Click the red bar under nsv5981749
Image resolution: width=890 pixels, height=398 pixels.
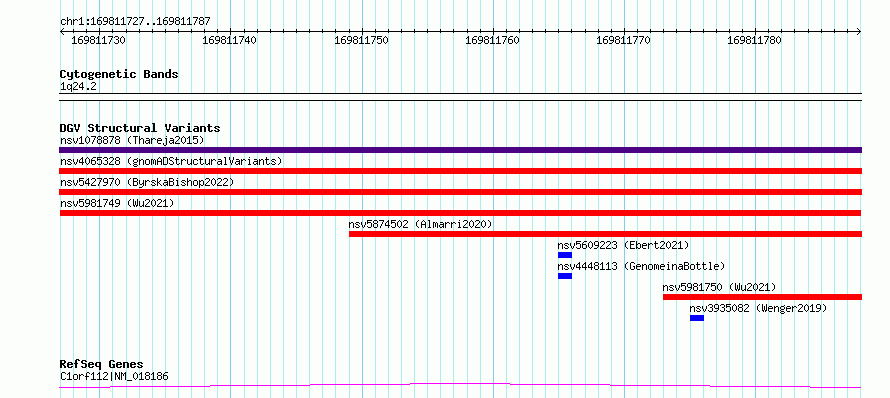point(460,213)
